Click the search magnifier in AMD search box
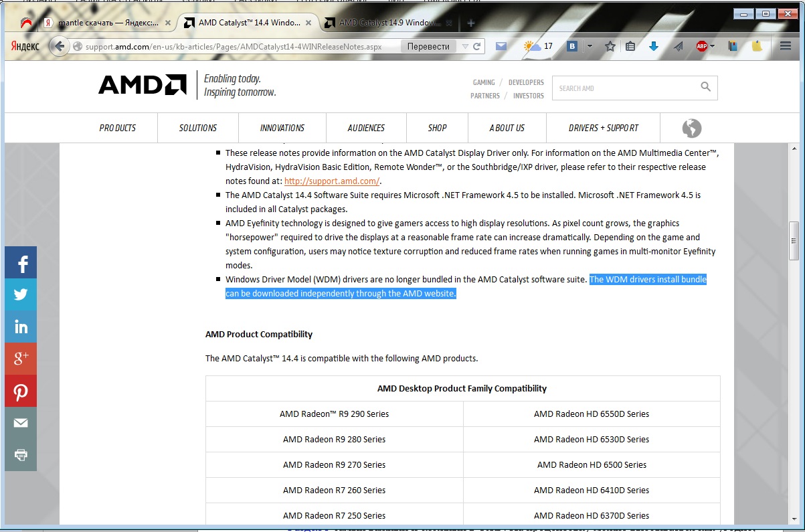805x532 pixels. [x=705, y=87]
